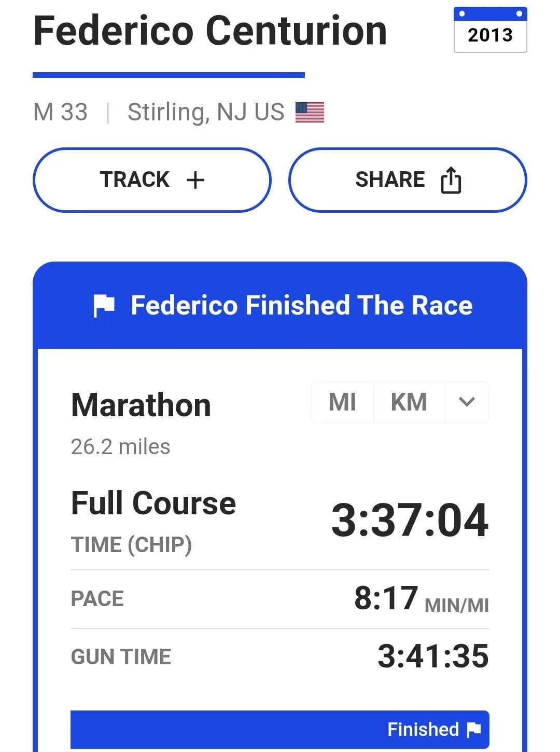This screenshot has height=752, width=560.
Task: Click the US flag icon
Action: click(310, 112)
